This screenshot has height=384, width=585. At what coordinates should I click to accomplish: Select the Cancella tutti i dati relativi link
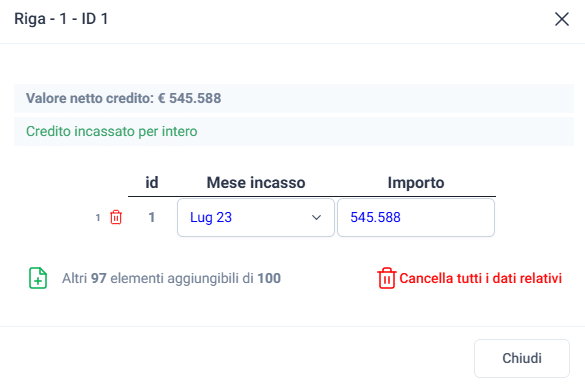[480, 278]
